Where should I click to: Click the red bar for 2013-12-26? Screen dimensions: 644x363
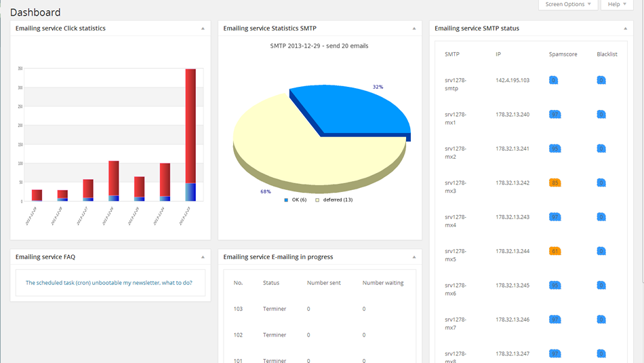tap(114, 178)
